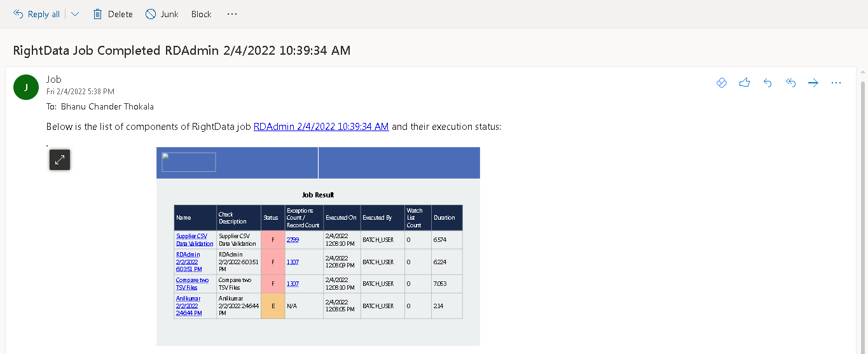Forward the message with the right arrow icon

(x=813, y=83)
